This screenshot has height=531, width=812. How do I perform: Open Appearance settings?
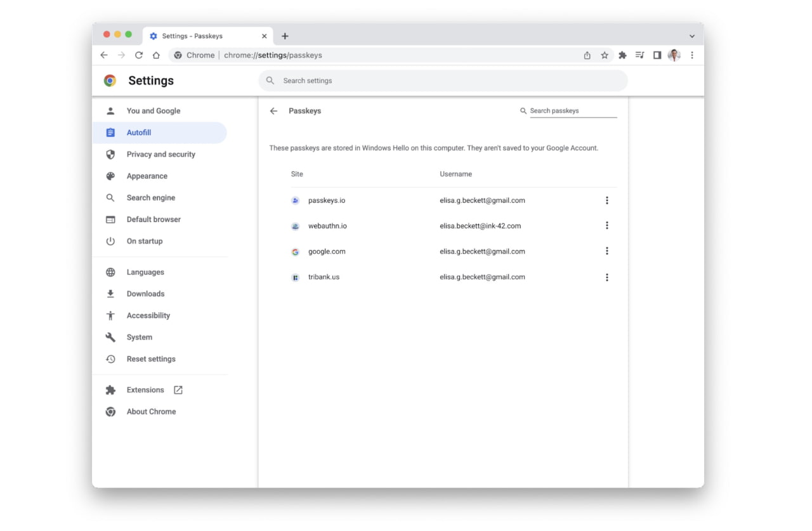147,176
